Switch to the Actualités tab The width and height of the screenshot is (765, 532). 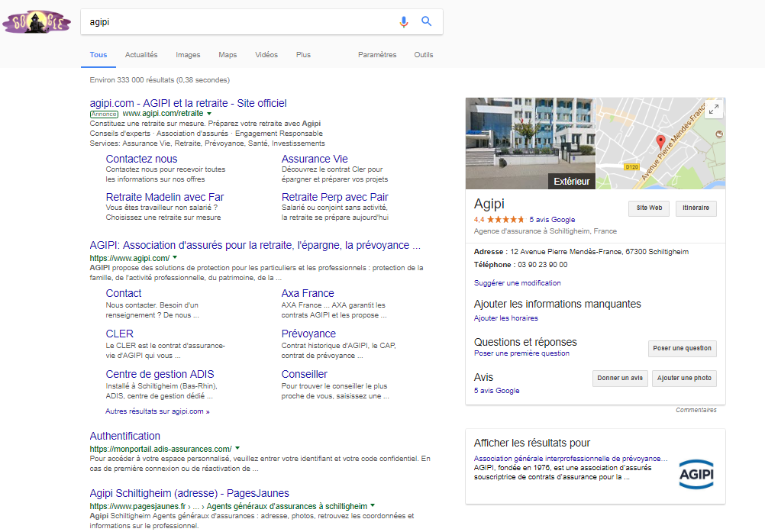141,55
